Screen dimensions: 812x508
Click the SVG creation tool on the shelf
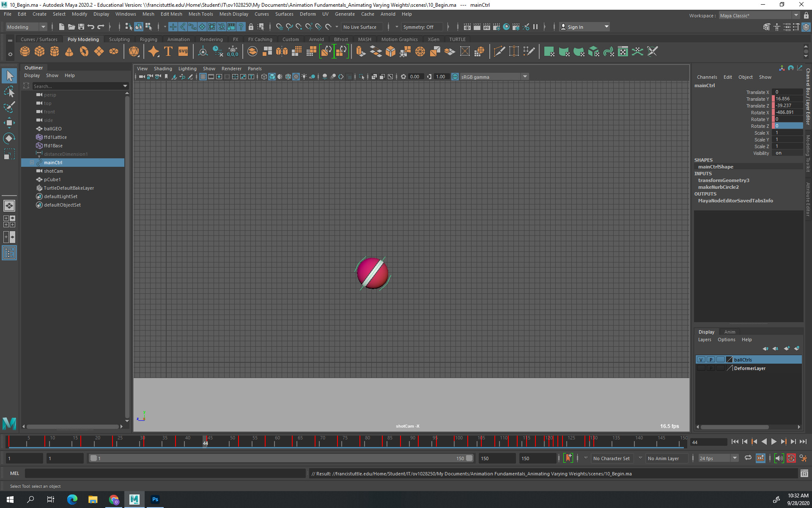click(183, 51)
